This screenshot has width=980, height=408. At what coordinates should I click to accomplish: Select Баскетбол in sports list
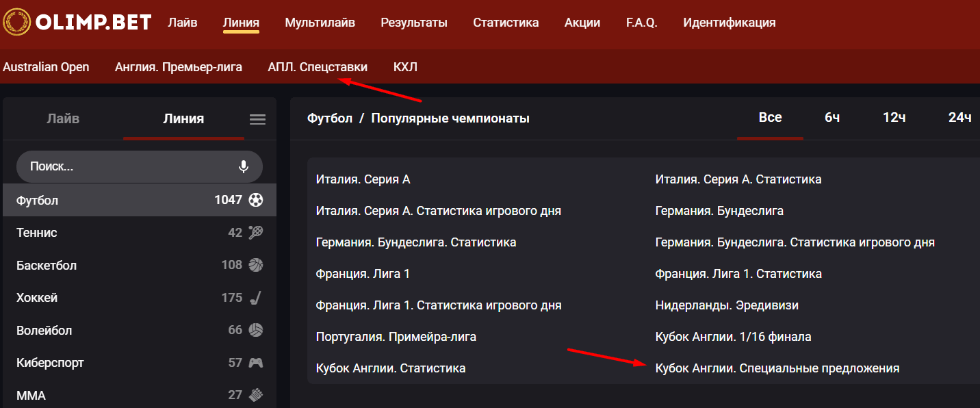coord(140,265)
